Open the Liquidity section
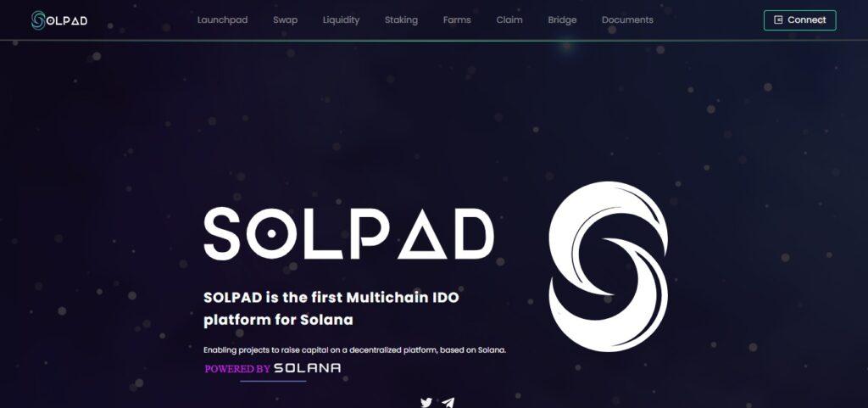This screenshot has height=408, width=868. point(341,20)
